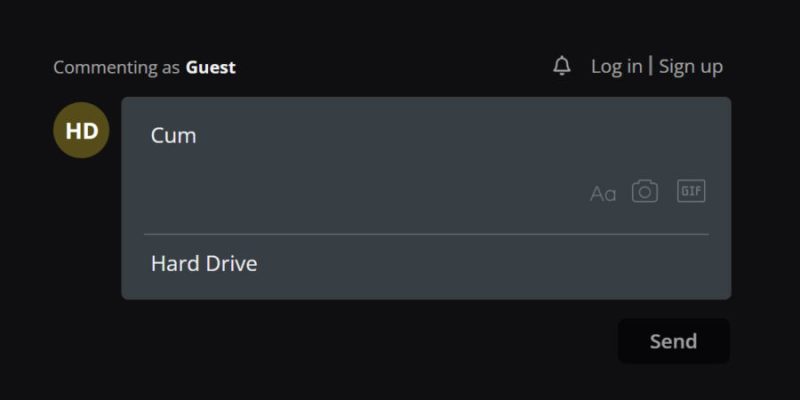Open the GIF picker icon
Screen dimensions: 800x400
click(691, 190)
